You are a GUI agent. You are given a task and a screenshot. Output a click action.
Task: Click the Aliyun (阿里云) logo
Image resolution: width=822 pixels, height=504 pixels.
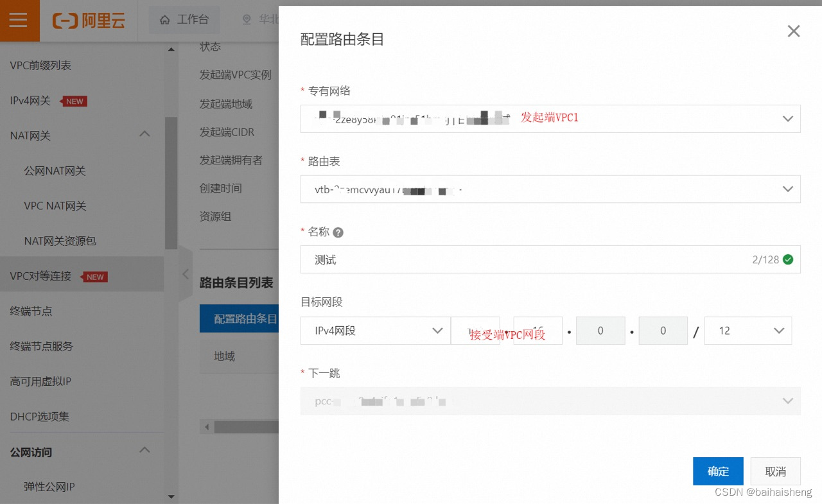tap(89, 20)
